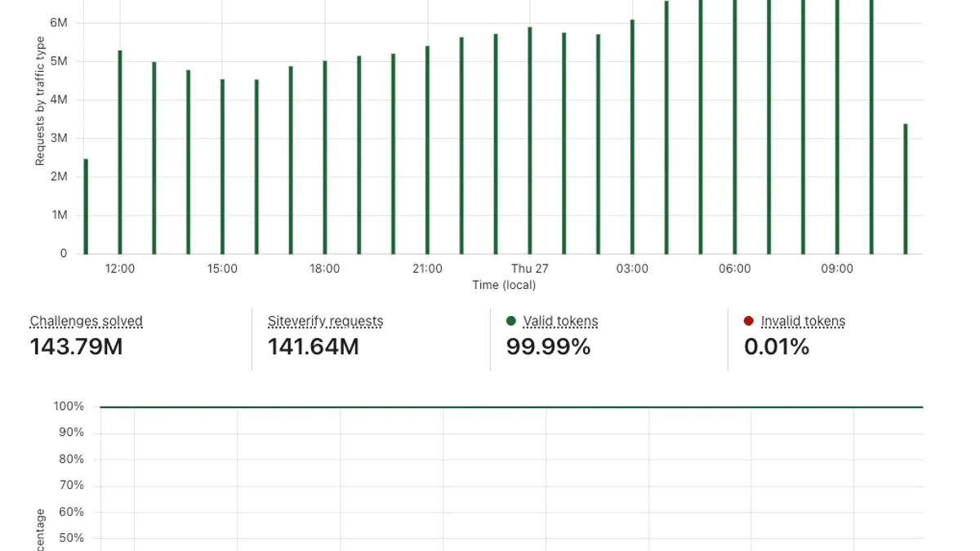Select the requests bar above 03:00

[632, 137]
